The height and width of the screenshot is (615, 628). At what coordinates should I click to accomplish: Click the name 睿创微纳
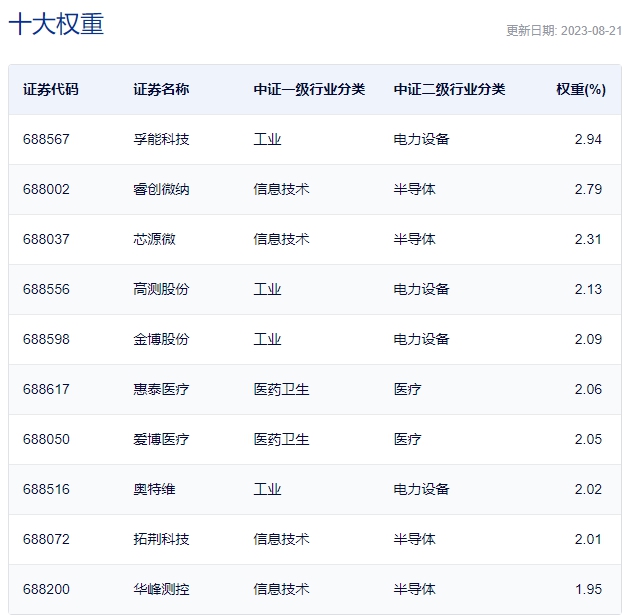[161, 189]
